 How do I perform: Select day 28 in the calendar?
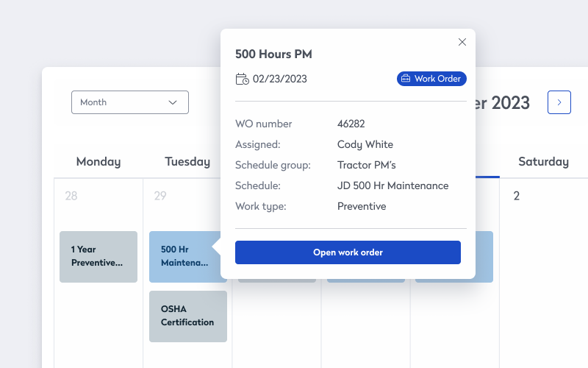click(71, 196)
